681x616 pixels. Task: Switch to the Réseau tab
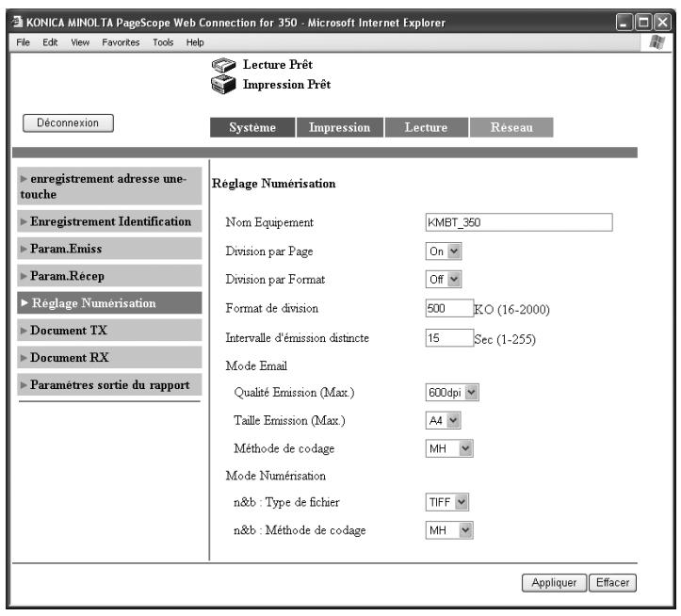pos(511,127)
